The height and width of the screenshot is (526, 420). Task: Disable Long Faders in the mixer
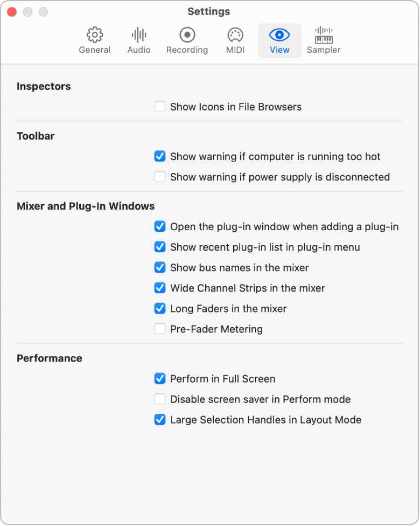click(x=160, y=308)
